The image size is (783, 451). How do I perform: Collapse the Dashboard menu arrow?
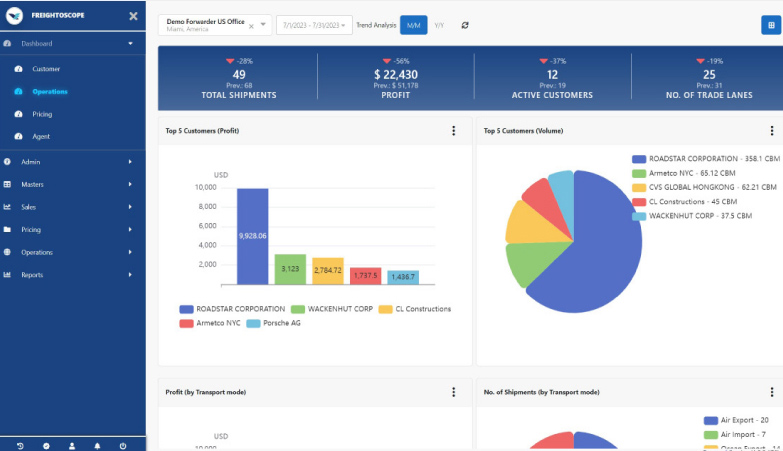pyautogui.click(x=130, y=43)
